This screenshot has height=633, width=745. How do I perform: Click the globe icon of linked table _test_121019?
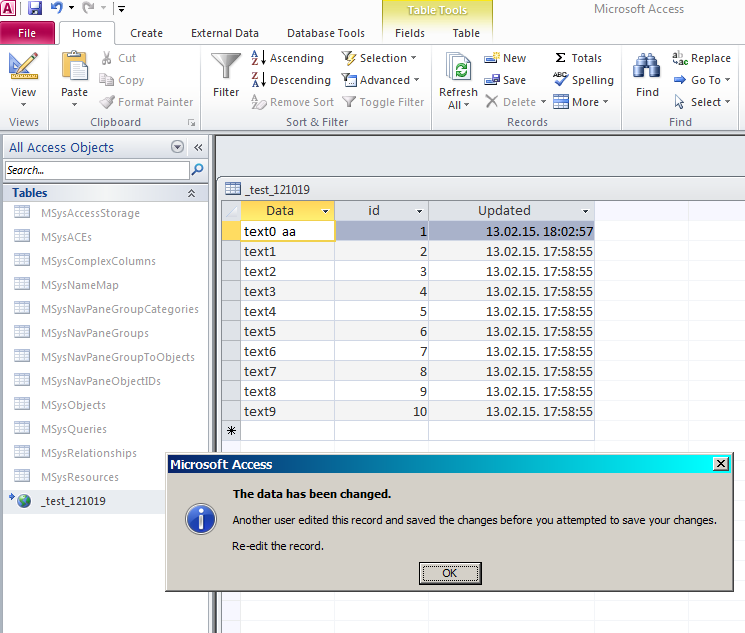(x=24, y=500)
